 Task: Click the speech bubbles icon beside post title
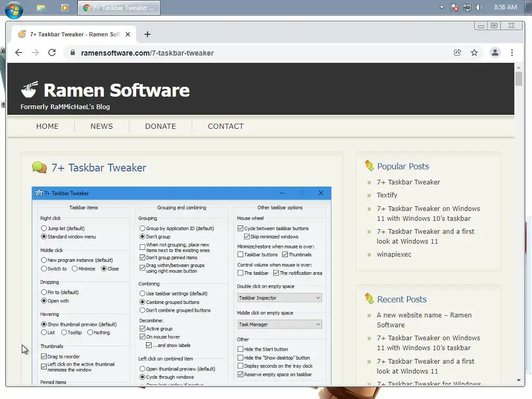pos(39,168)
